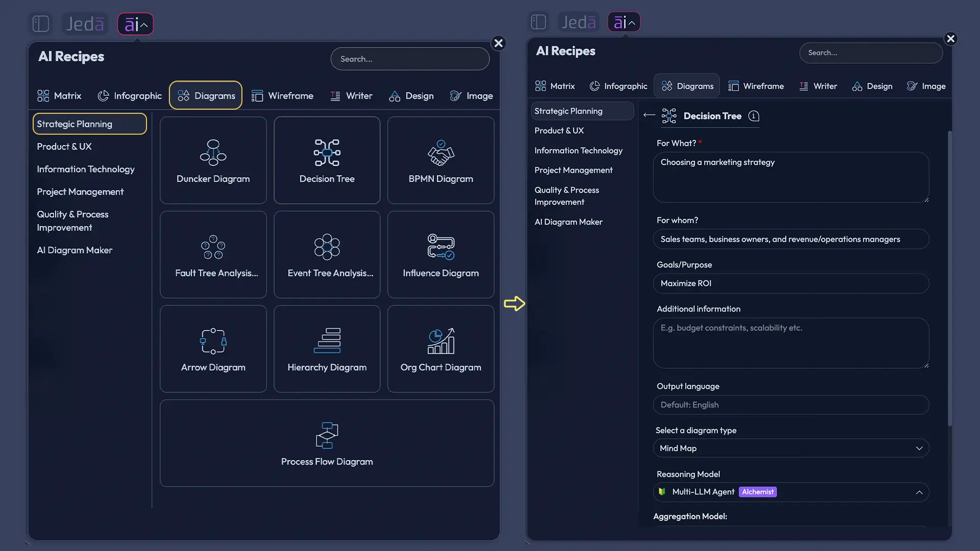
Task: Click the Decision Tree header icon
Action: pos(669,116)
